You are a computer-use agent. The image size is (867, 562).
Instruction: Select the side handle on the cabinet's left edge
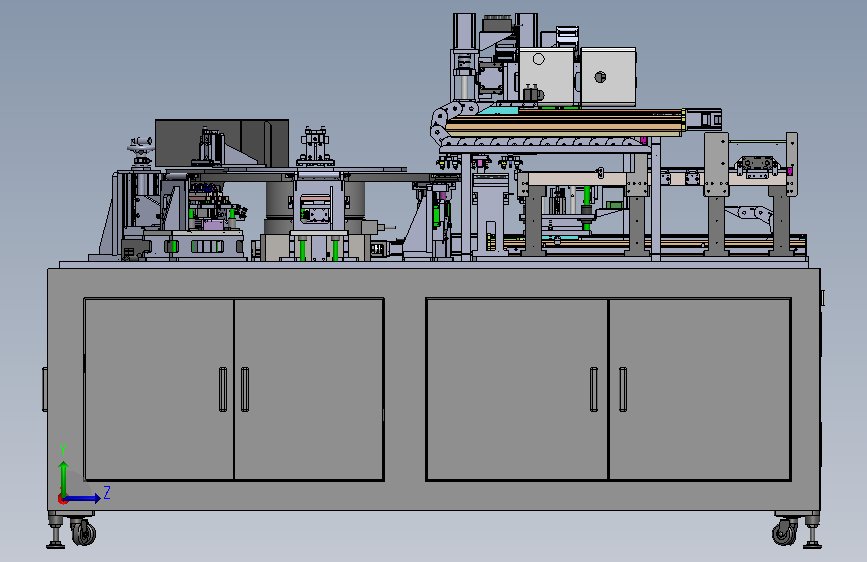point(45,389)
